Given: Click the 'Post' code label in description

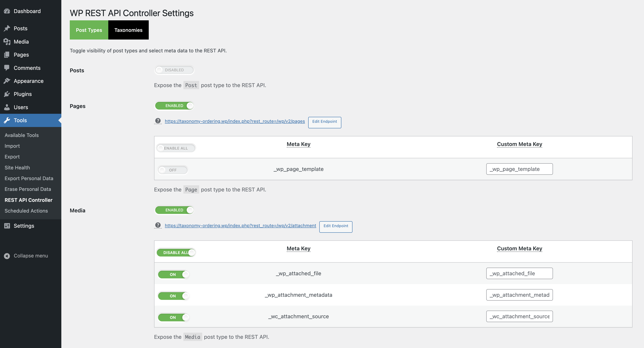Looking at the screenshot, I should tap(191, 85).
